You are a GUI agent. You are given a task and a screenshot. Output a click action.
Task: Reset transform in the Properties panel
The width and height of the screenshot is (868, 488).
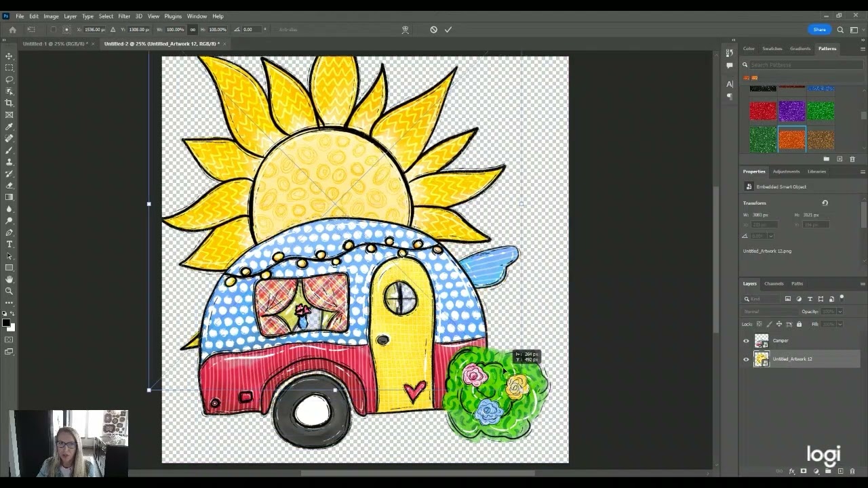click(x=825, y=203)
